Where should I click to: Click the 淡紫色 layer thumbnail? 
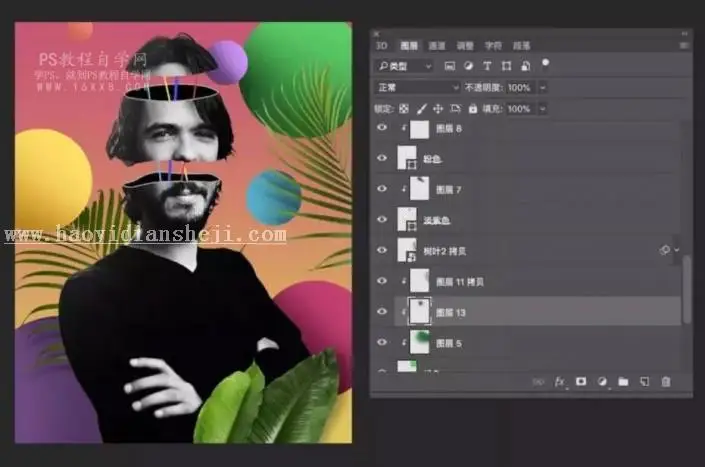coord(407,219)
